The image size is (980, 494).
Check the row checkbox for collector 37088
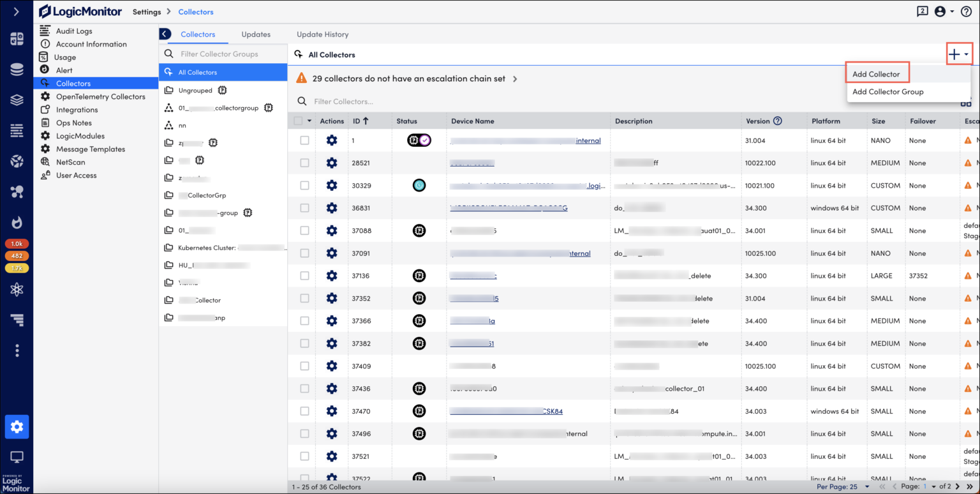tap(304, 230)
